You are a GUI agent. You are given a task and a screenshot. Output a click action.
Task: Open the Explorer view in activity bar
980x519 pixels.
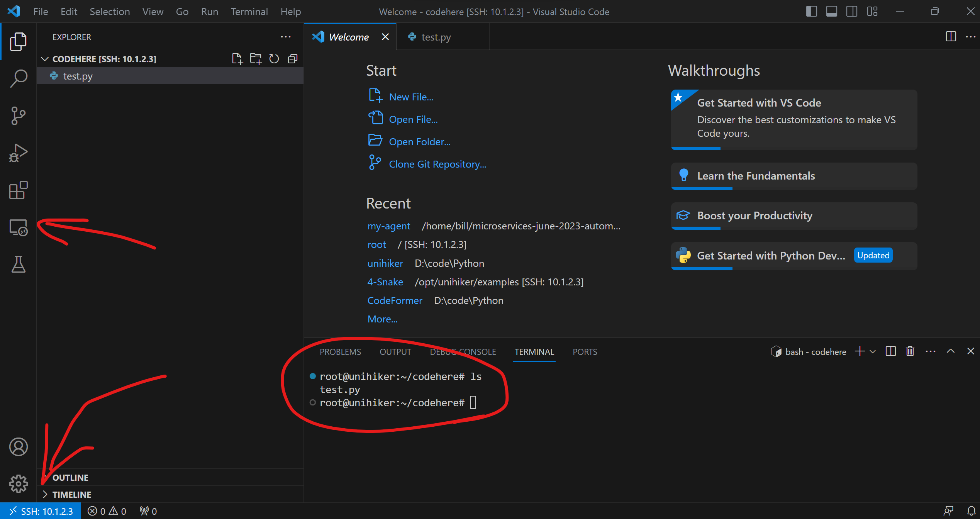point(18,41)
